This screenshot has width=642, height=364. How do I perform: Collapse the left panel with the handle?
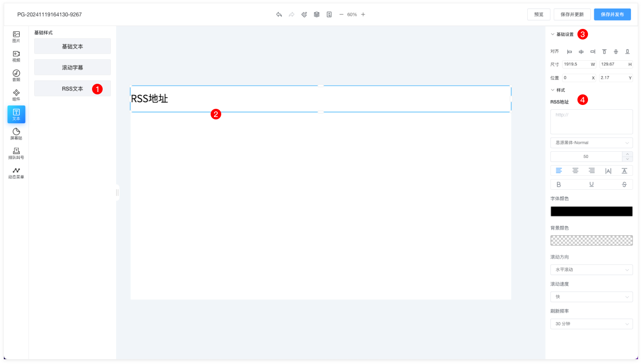(117, 193)
